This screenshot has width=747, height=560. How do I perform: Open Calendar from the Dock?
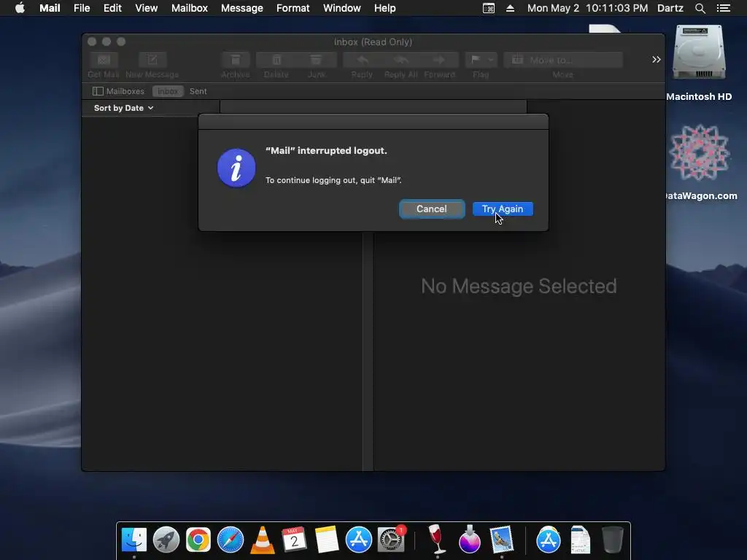[294, 540]
